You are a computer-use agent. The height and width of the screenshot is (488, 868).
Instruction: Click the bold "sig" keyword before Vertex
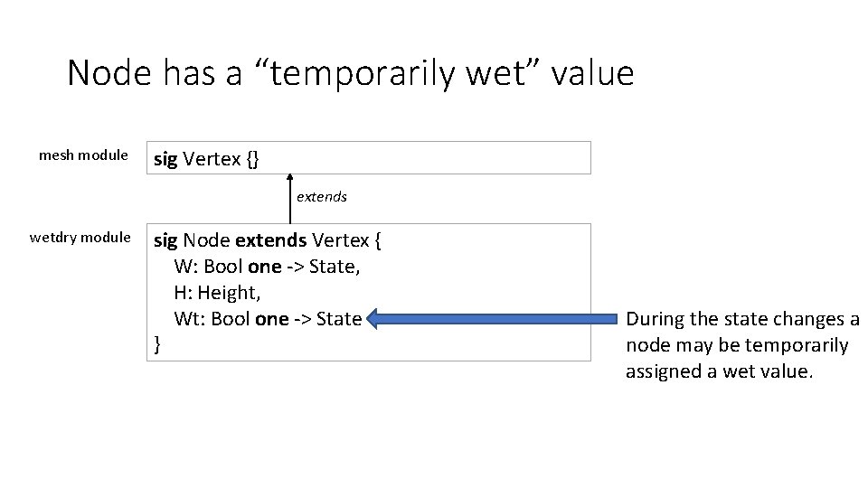click(x=165, y=159)
